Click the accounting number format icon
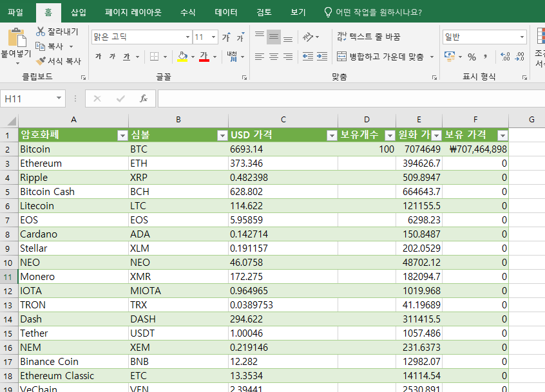 coord(450,56)
